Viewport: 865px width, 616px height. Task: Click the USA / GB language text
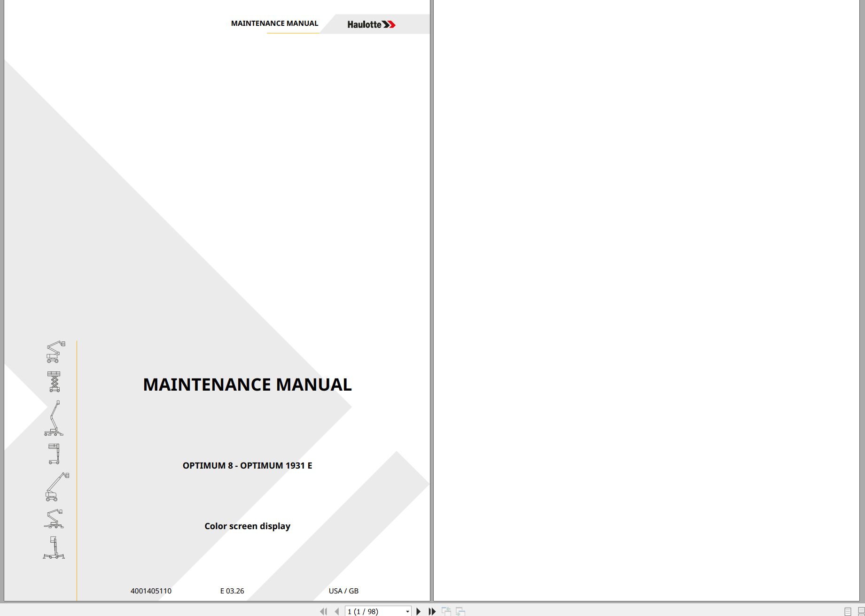click(x=343, y=591)
